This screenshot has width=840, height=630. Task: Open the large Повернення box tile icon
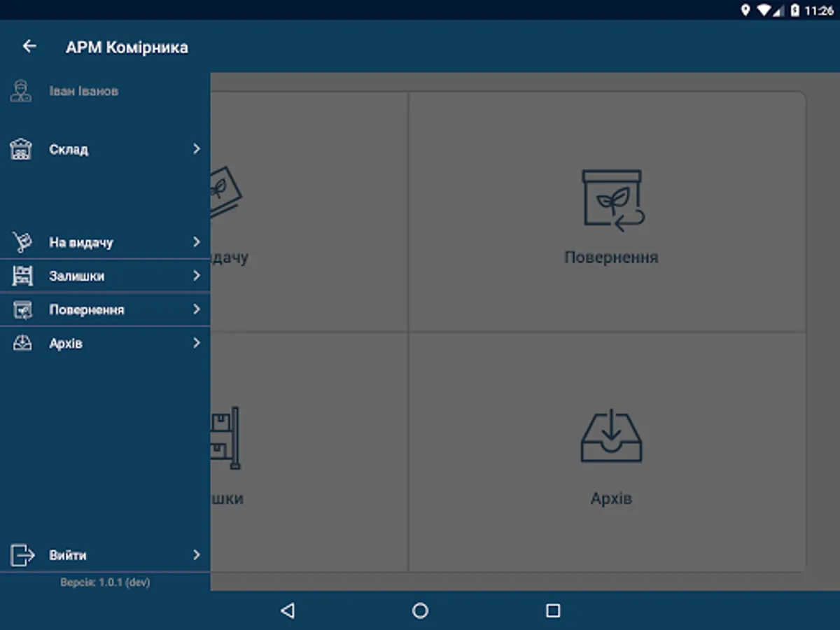pyautogui.click(x=613, y=200)
